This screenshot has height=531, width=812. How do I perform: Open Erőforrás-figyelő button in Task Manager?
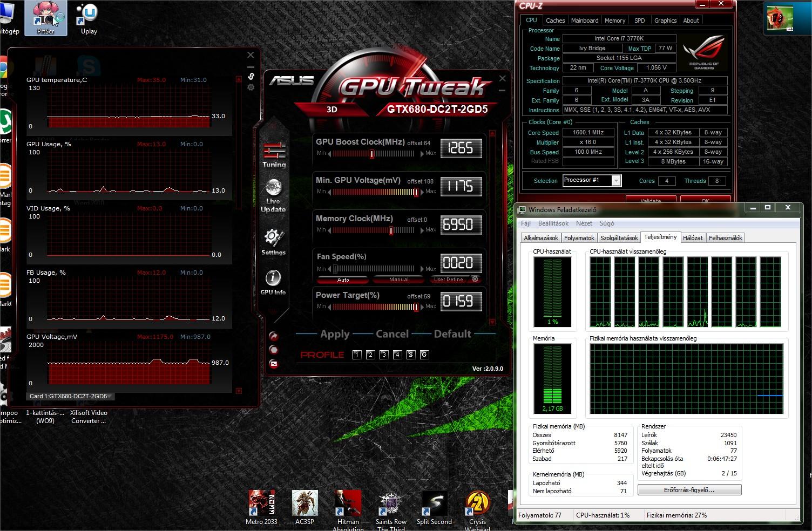click(689, 490)
